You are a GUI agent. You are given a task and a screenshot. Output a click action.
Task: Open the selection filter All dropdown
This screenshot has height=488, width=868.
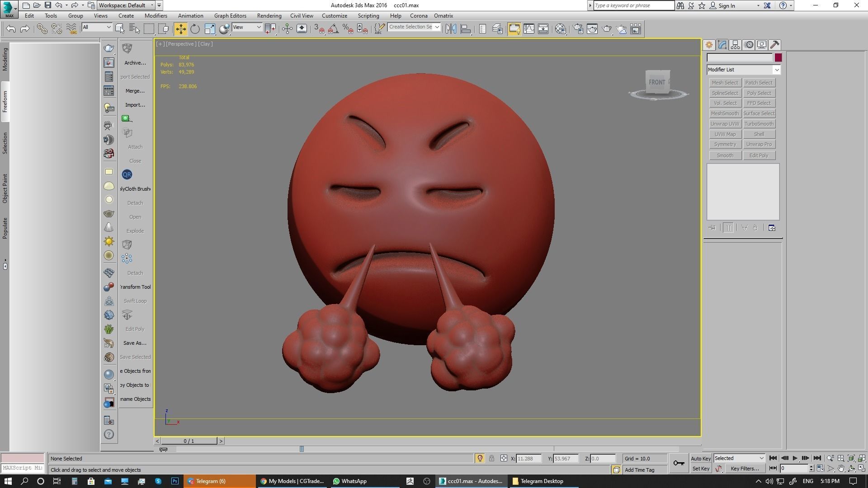click(97, 27)
